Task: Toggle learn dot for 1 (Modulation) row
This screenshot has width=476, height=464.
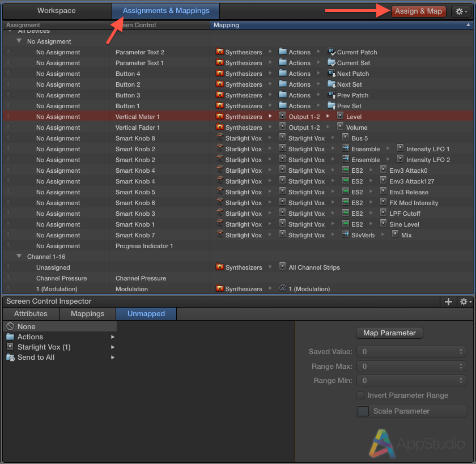Action: [8, 288]
